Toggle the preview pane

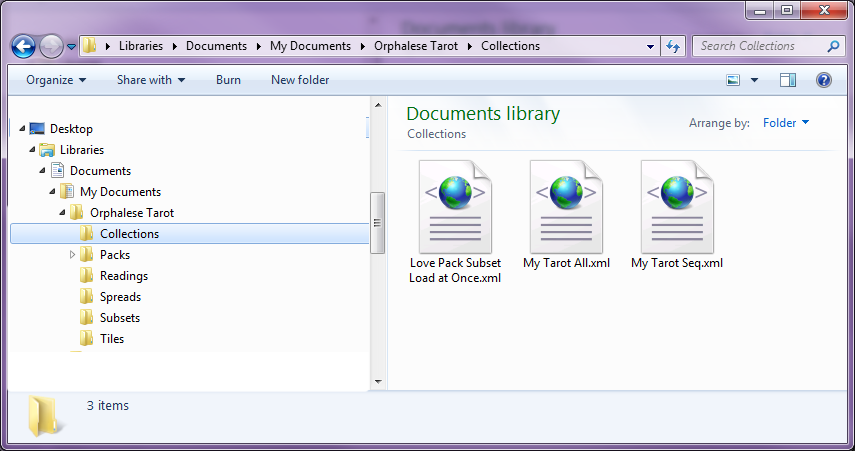coord(788,80)
